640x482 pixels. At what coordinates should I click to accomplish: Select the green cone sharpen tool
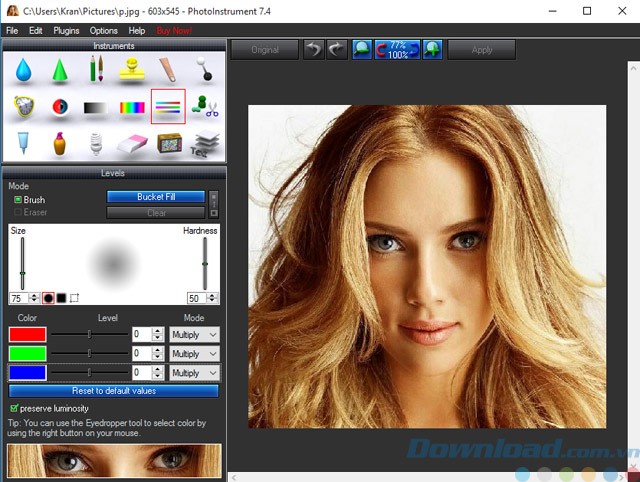pos(59,70)
